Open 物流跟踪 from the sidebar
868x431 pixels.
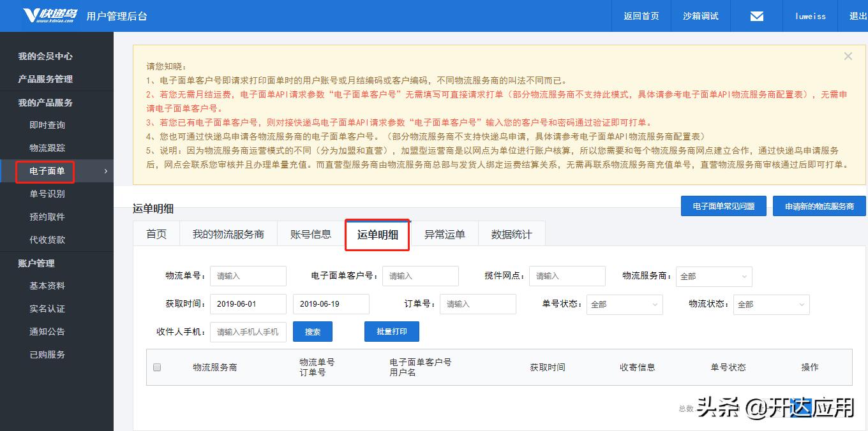tap(49, 147)
